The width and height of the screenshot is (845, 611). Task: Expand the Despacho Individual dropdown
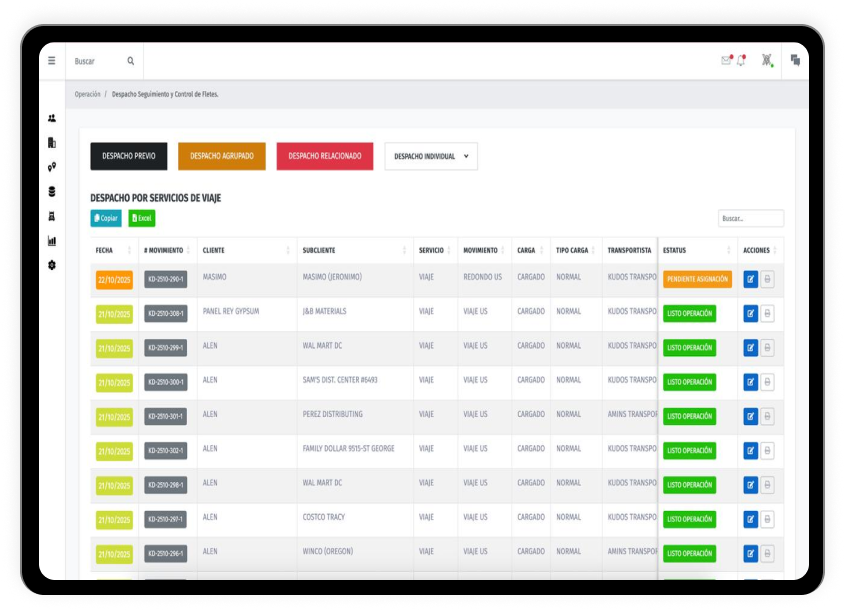tap(431, 156)
